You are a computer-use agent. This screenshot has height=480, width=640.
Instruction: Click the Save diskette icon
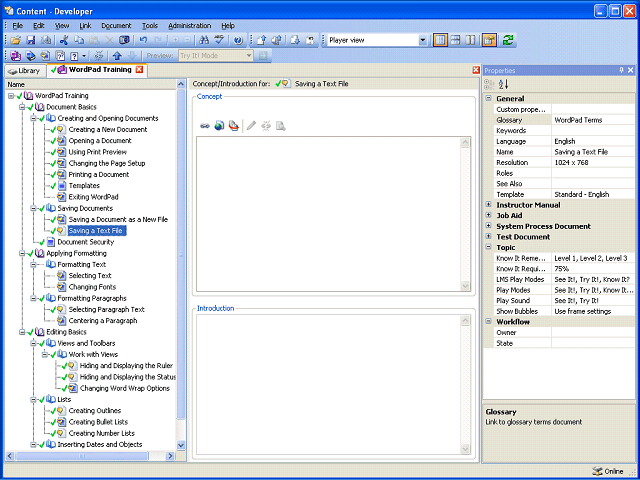[x=31, y=40]
